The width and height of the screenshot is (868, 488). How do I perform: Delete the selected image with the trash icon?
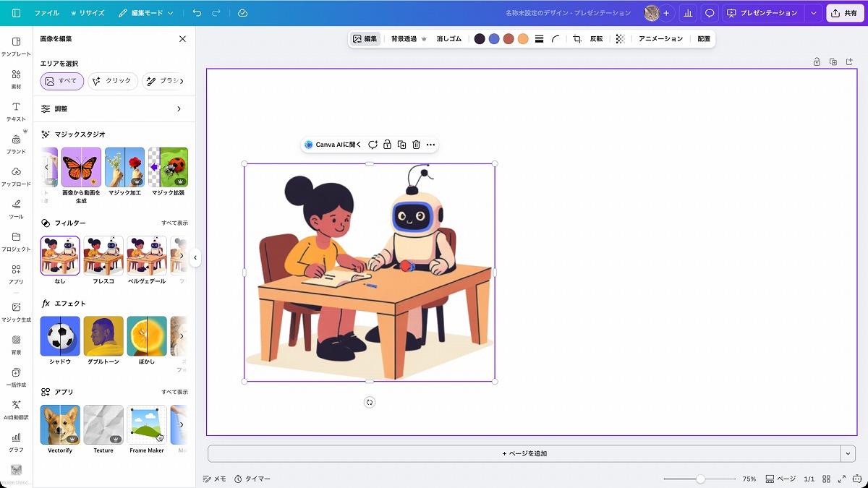click(416, 145)
